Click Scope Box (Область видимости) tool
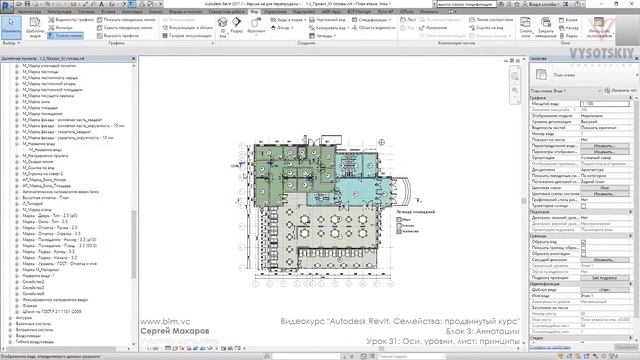 (373, 28)
